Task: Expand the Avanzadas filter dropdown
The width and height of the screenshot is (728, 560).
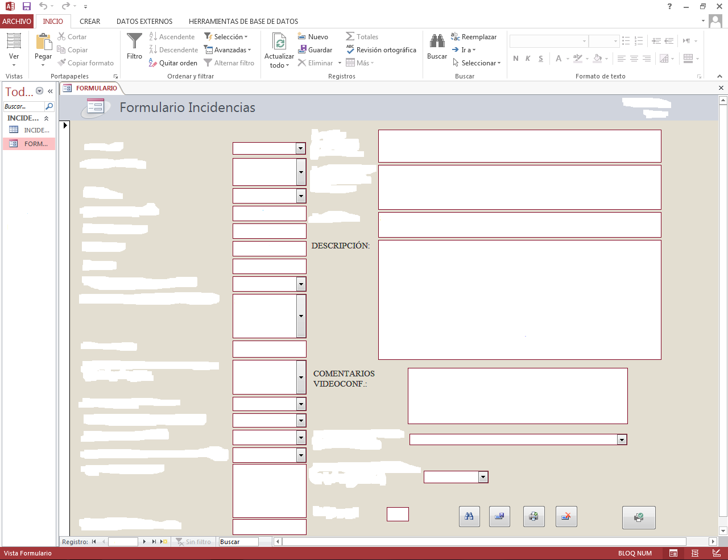Action: point(227,49)
